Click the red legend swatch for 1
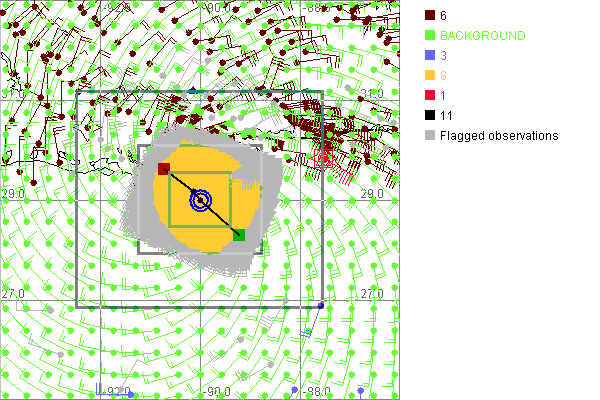 click(x=430, y=95)
